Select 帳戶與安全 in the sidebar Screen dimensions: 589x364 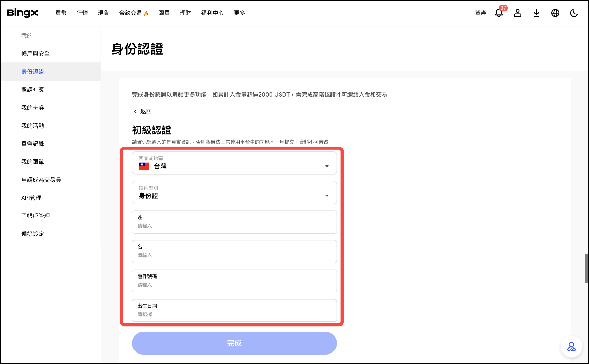point(35,53)
